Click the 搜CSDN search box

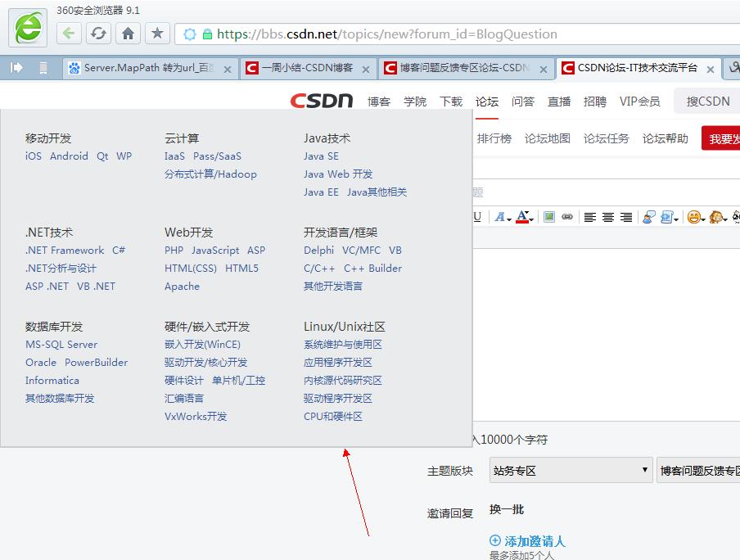707,101
